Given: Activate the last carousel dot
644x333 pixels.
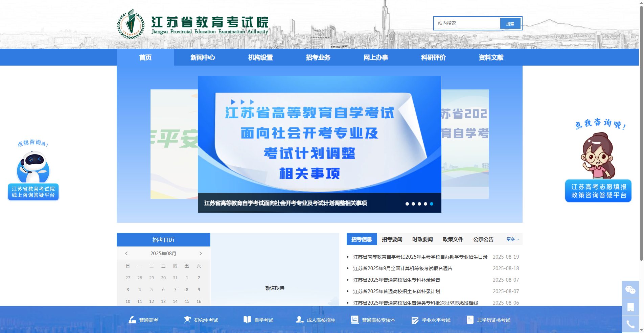Looking at the screenshot, I should (x=431, y=204).
